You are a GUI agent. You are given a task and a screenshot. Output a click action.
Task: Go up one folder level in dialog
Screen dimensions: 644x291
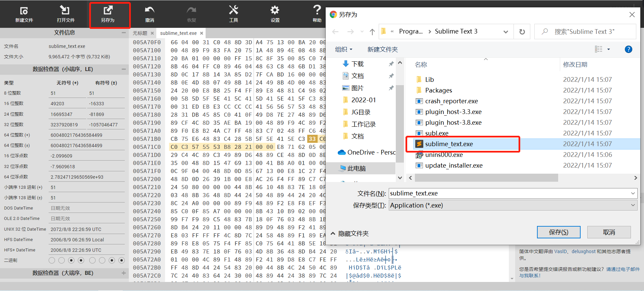(x=372, y=32)
